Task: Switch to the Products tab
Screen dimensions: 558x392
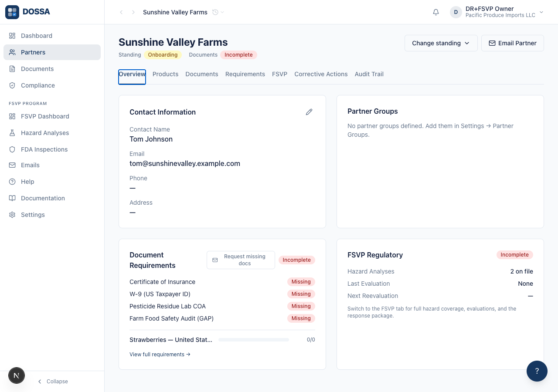Action: click(x=165, y=74)
